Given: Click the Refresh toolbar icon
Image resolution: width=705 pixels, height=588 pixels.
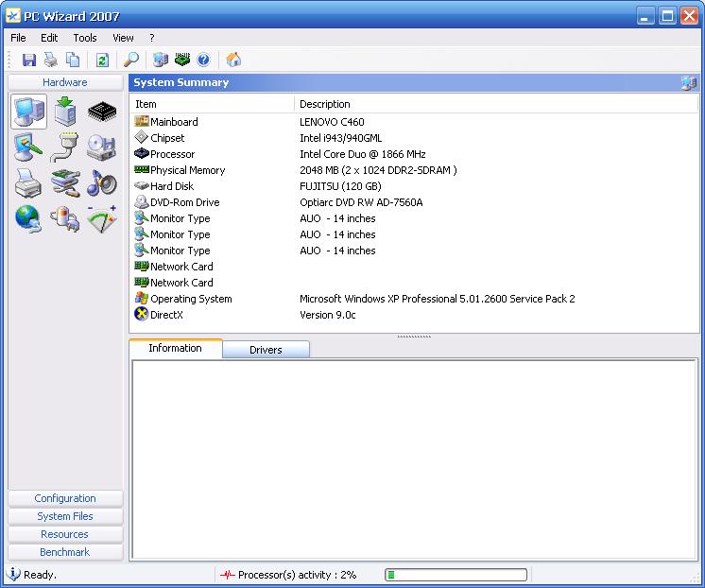Looking at the screenshot, I should (x=102, y=60).
